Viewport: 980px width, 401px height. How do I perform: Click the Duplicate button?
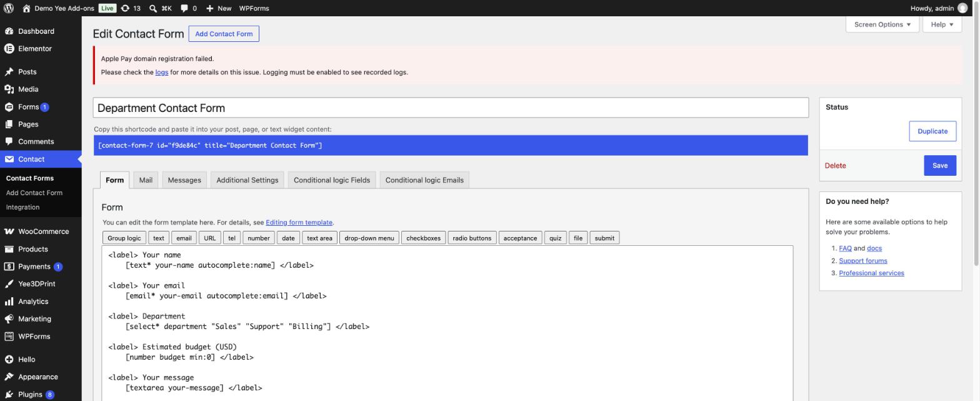(x=932, y=131)
